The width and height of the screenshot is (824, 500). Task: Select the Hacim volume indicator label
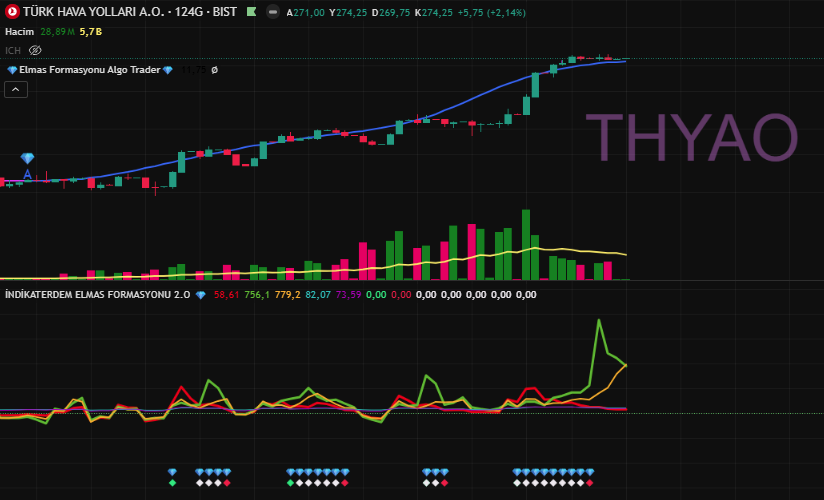19,32
